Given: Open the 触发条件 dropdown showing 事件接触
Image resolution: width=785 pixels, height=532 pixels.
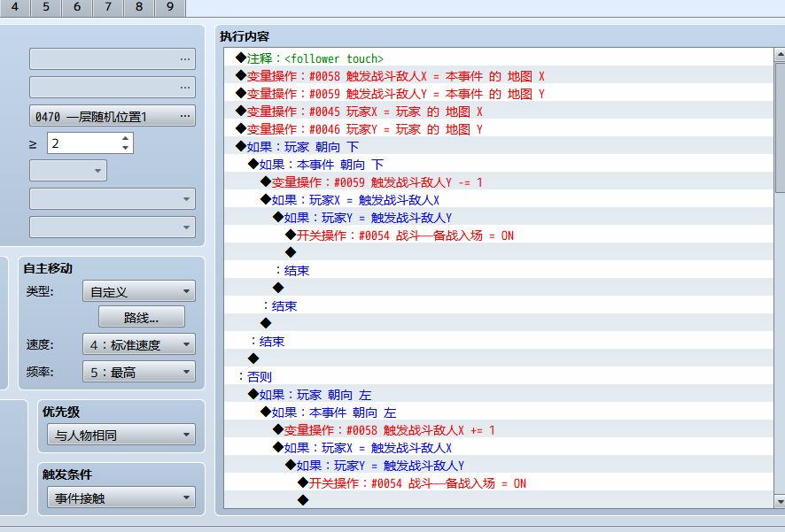Looking at the screenshot, I should [x=121, y=498].
